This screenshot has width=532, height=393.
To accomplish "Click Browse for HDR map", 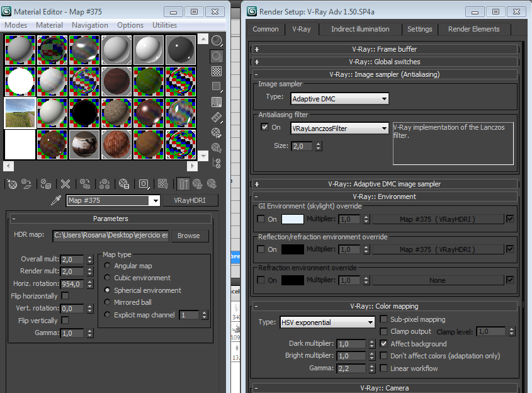I will coord(189,236).
